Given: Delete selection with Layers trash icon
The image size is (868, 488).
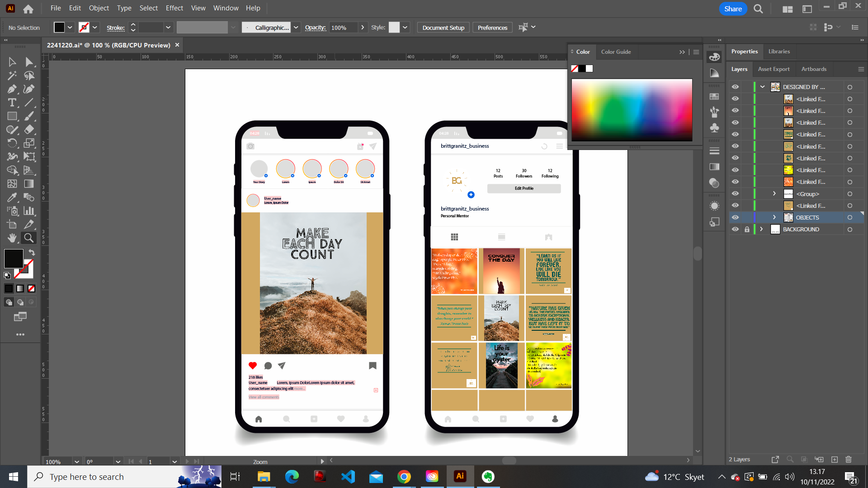Looking at the screenshot, I should coord(848,459).
